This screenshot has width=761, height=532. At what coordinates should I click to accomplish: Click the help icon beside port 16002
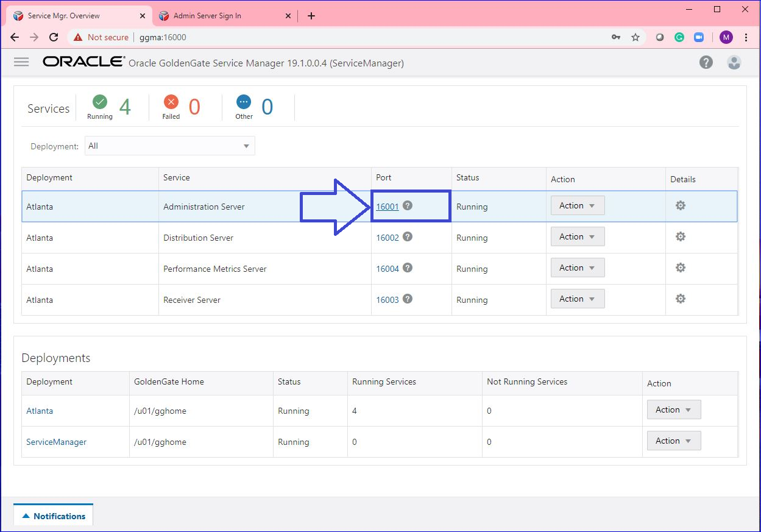(x=408, y=236)
